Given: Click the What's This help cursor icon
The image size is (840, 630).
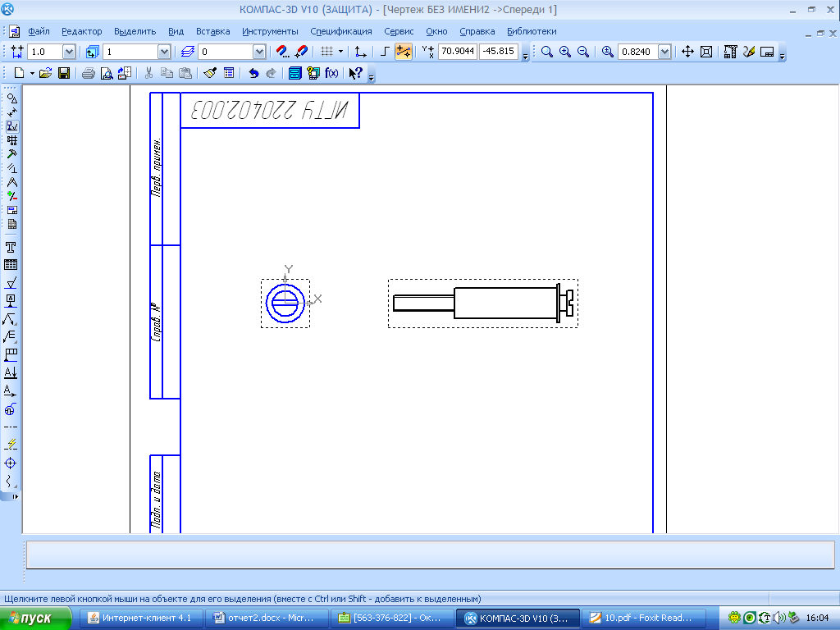Looking at the screenshot, I should pyautogui.click(x=356, y=73).
